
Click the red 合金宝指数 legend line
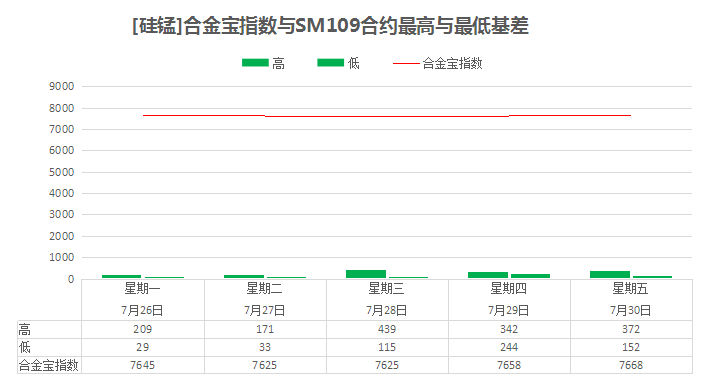tap(406, 64)
